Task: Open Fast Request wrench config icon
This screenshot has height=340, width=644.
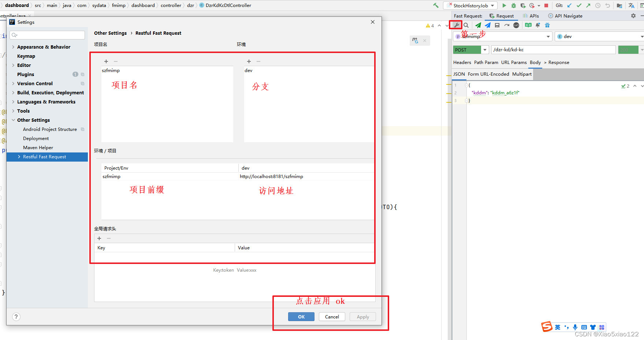Action: (x=456, y=25)
